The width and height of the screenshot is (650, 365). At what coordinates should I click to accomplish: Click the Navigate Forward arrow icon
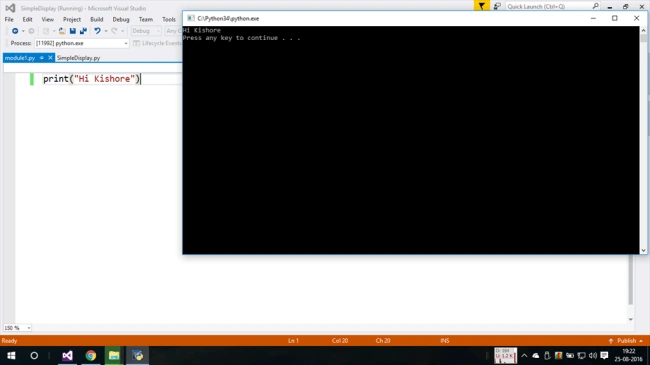(31, 31)
